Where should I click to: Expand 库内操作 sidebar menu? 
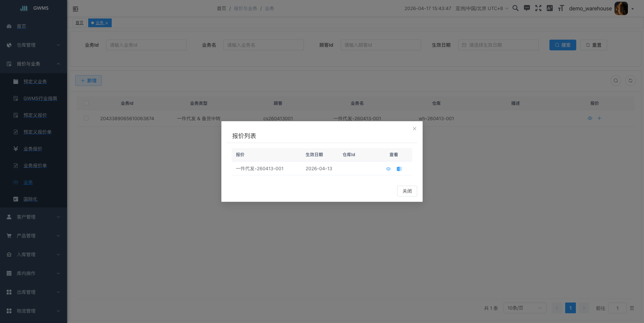coord(34,273)
